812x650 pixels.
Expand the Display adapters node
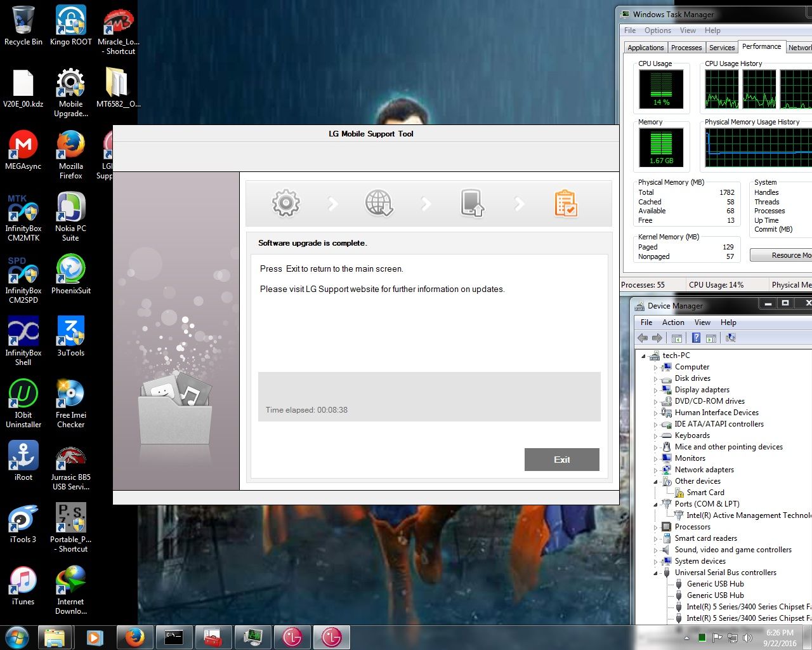[x=655, y=390]
